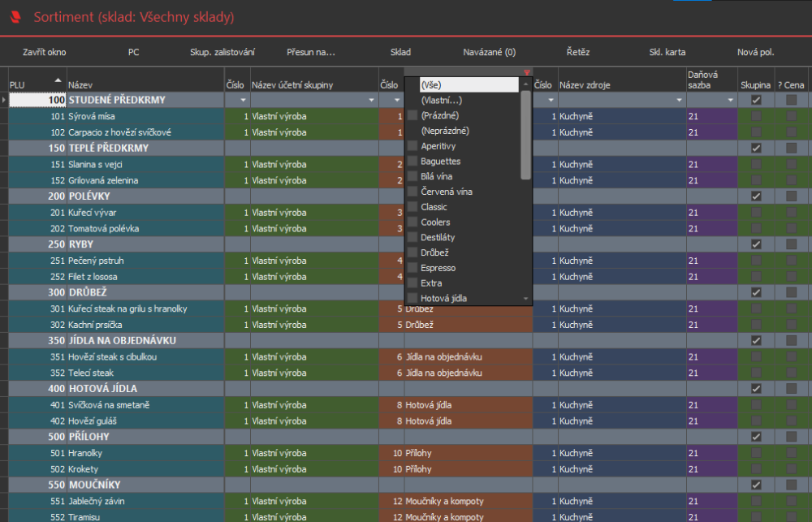Pick Aperitivy in the filter list

coord(438,146)
